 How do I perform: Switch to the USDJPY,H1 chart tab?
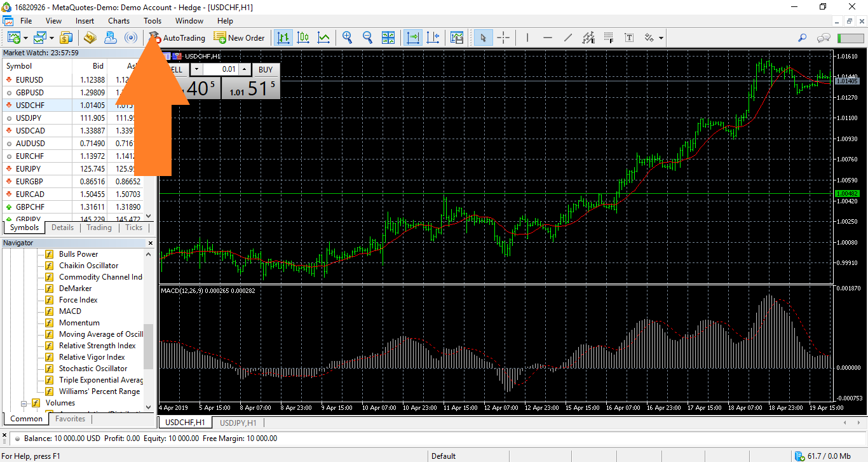coord(238,423)
